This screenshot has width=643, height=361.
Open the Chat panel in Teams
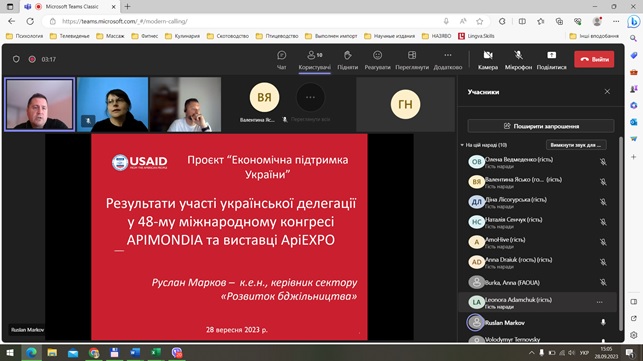point(281,60)
